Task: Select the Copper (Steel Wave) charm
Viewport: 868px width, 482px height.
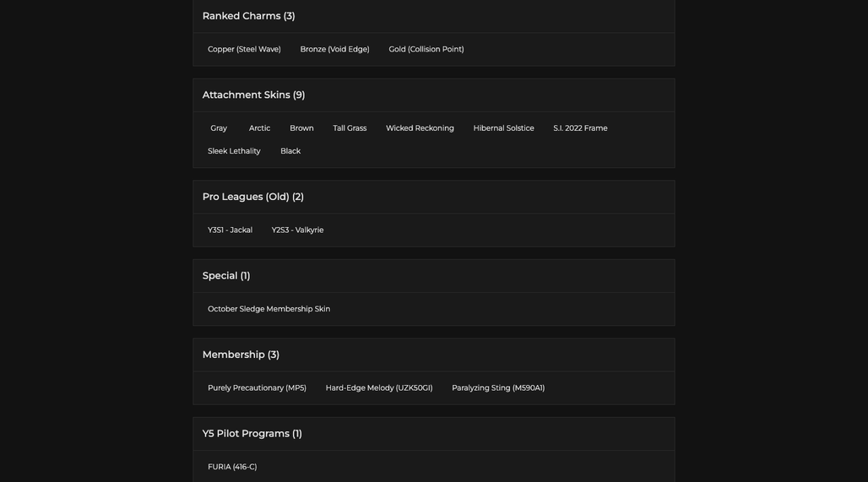Action: (x=244, y=49)
